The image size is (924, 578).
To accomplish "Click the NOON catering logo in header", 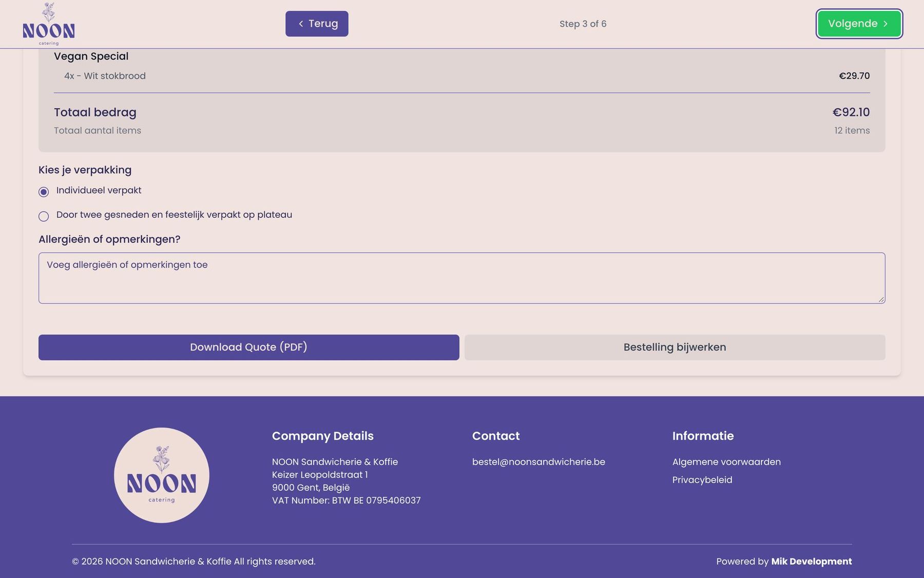I will pos(49,24).
